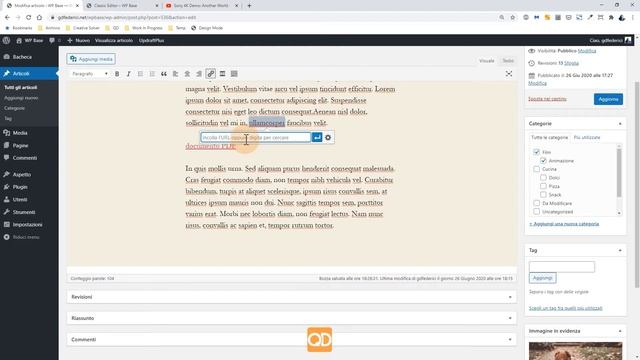Enable distraction-free writing mode
The width and height of the screenshot is (640, 360).
point(509,74)
